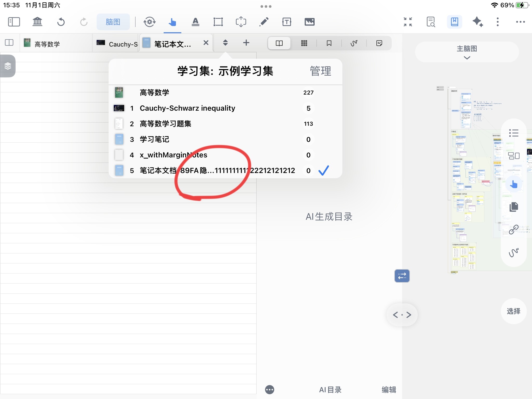Close the 笔记本文 tab

[x=206, y=43]
